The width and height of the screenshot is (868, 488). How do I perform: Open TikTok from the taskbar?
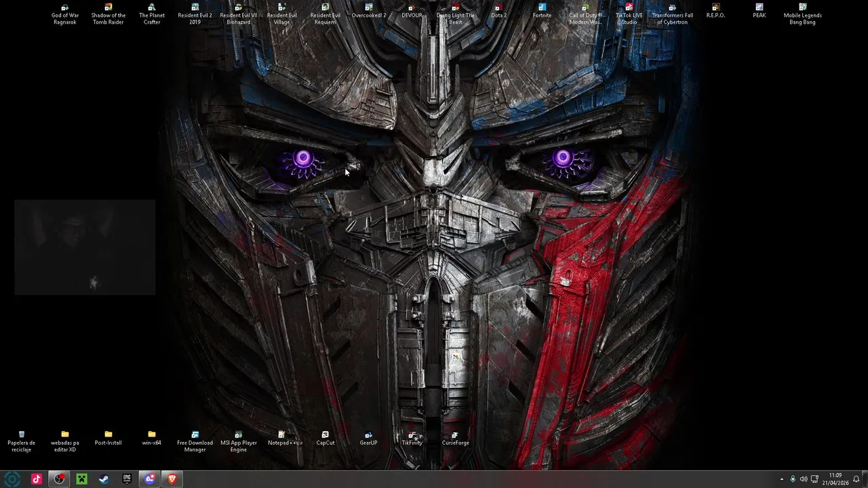(37, 479)
